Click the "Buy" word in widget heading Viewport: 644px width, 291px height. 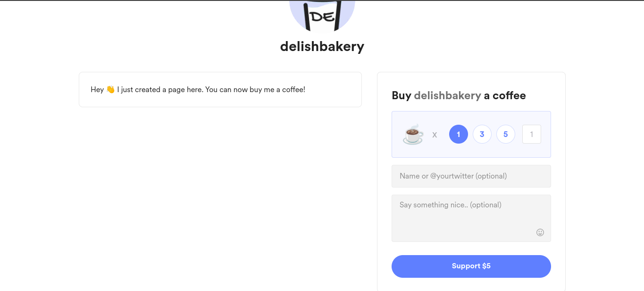pos(401,95)
